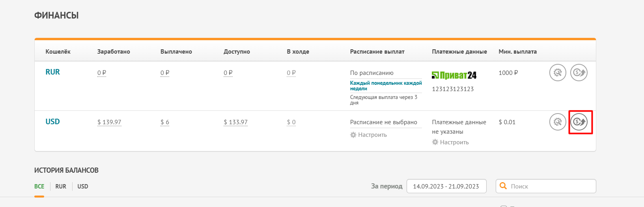
Task: Switch to the USD balance history tab
Action: point(83,186)
